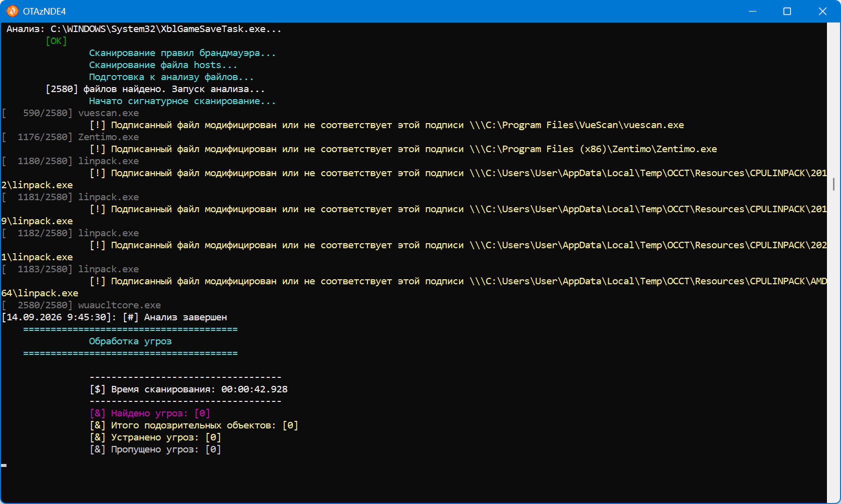Close the OTAzNDE4 console window

pos(822,11)
